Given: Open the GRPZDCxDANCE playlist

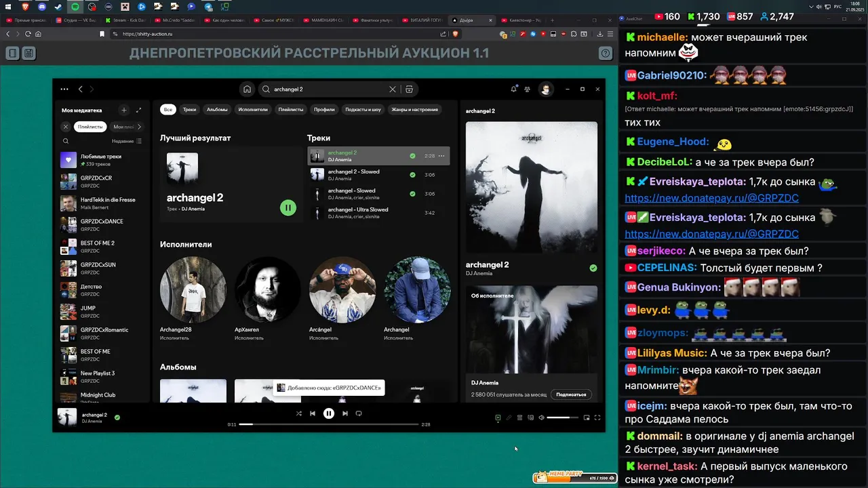Looking at the screenshot, I should coord(102,225).
